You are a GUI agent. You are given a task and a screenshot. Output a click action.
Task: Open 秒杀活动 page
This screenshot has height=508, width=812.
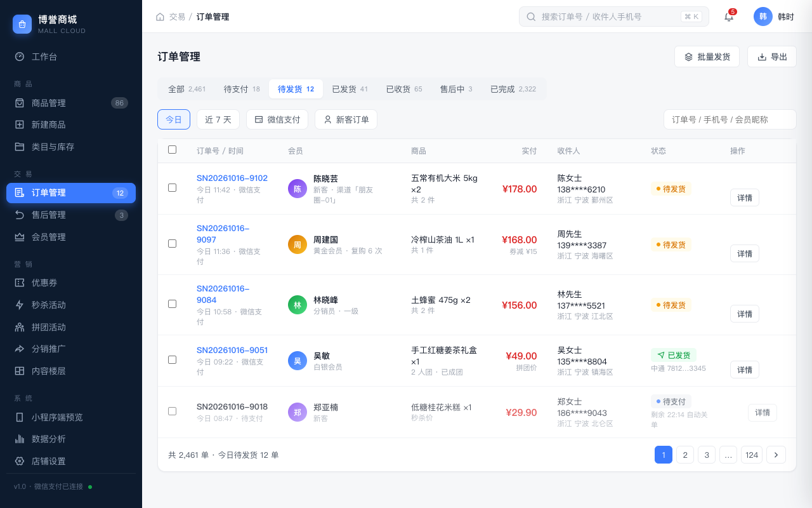coord(71,305)
